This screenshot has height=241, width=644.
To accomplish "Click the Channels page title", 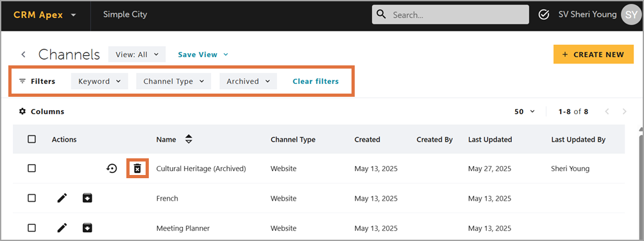I will click(x=69, y=54).
